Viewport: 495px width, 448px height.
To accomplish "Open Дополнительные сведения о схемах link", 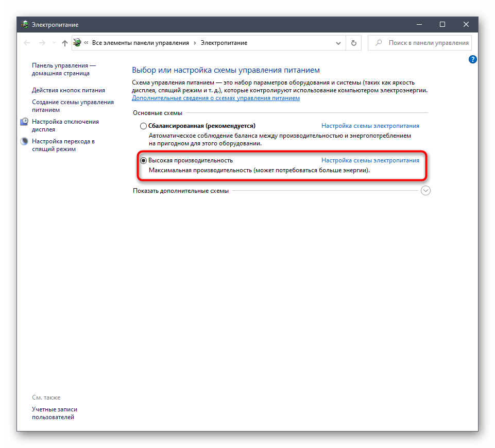I will click(215, 98).
